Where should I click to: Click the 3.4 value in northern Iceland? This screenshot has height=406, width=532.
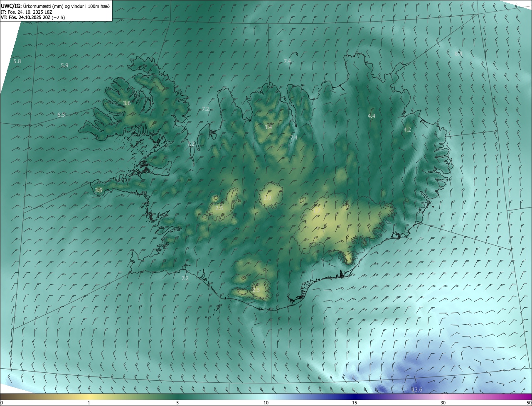coord(268,127)
